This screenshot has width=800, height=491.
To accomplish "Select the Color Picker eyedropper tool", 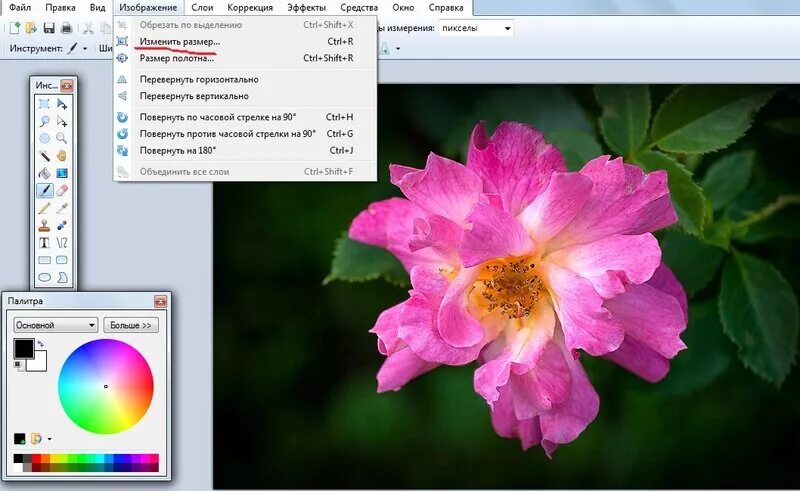I will [62, 208].
